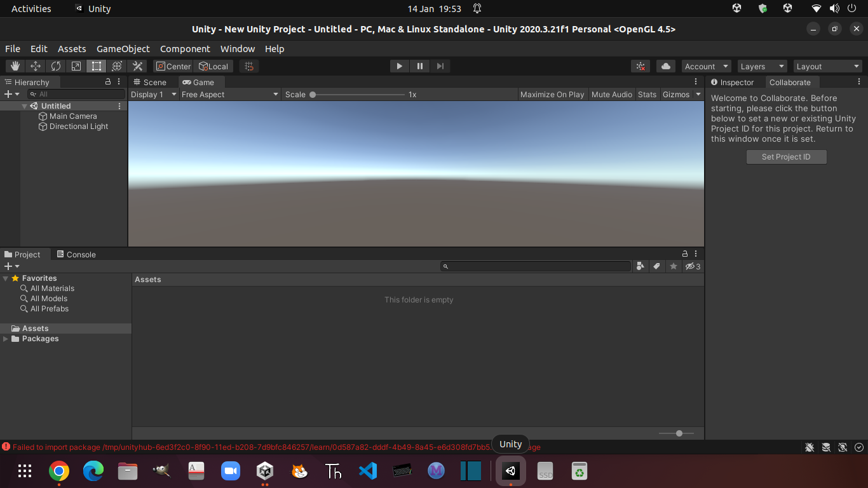
Task: Select the Hand tool in the toolbar
Action: 15,65
